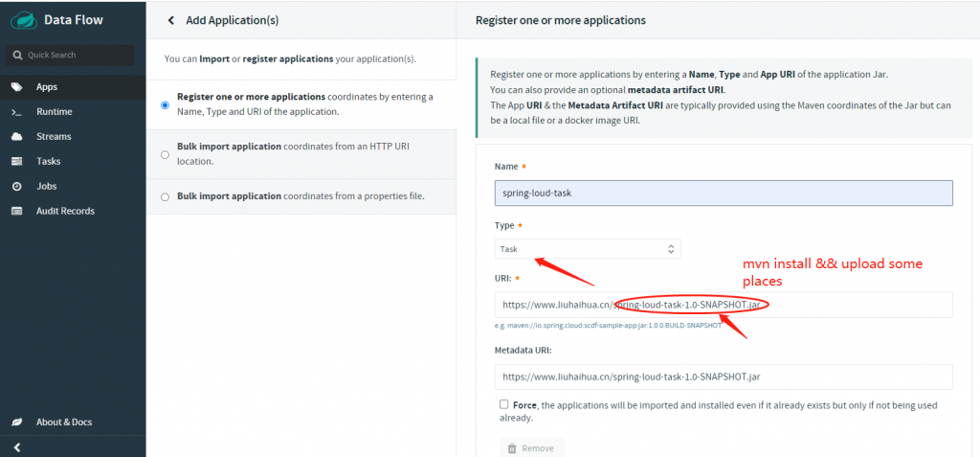Click the Quick Search field
Screen dimensions: 980x457
point(75,56)
